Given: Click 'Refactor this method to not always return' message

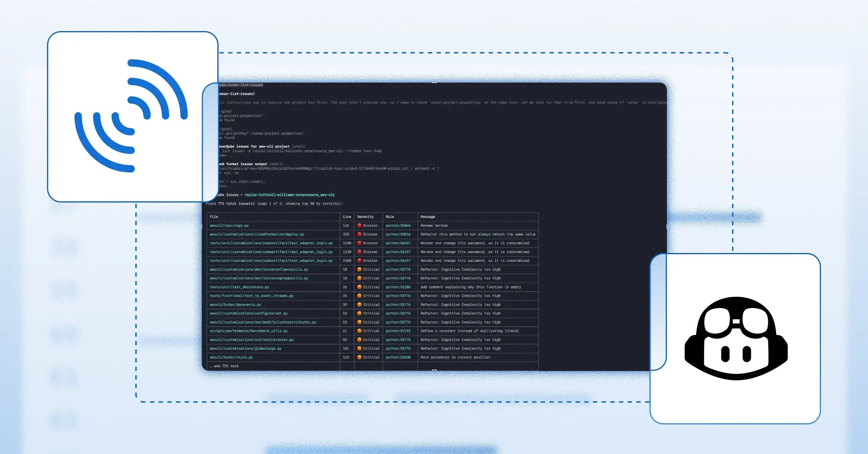Looking at the screenshot, I should pyautogui.click(x=478, y=234).
